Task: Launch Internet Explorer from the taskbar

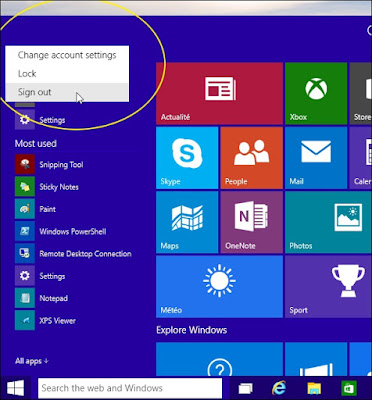Action: (x=279, y=388)
